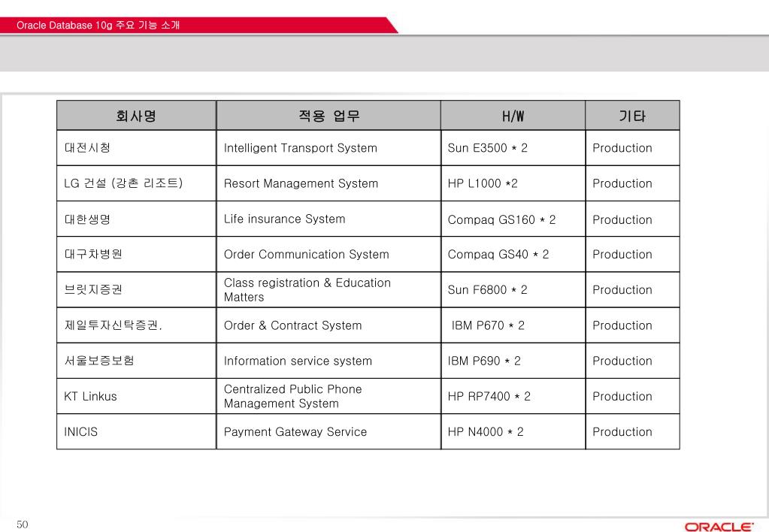Click the ORACLE logo

pyautogui.click(x=719, y=527)
